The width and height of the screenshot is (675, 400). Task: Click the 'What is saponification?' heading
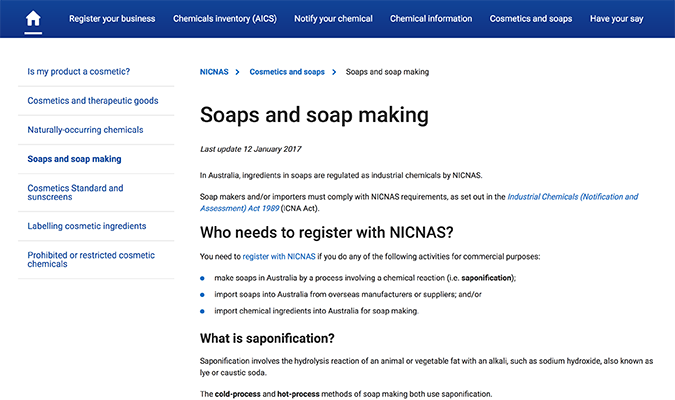267,337
